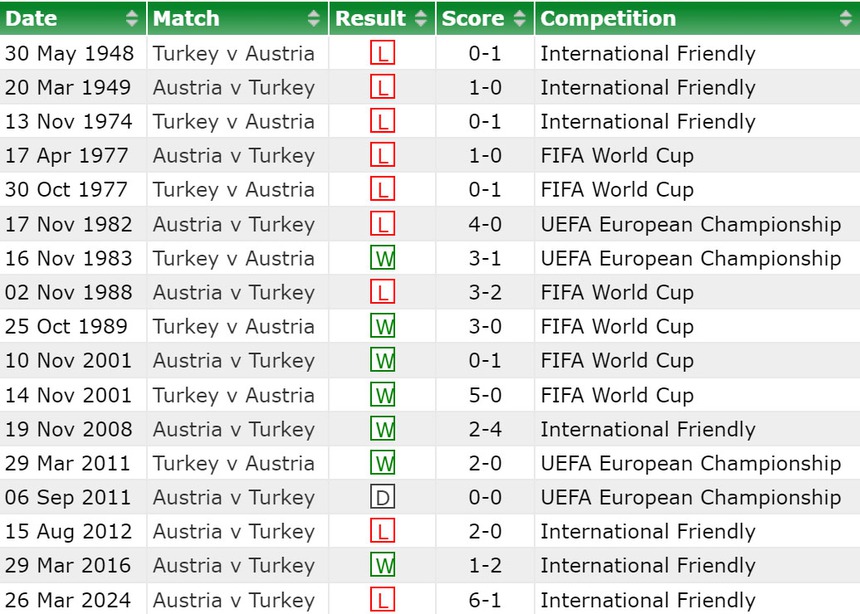The width and height of the screenshot is (860, 614).
Task: Click the win icon for 16 Nov 1983
Action: pos(382,258)
